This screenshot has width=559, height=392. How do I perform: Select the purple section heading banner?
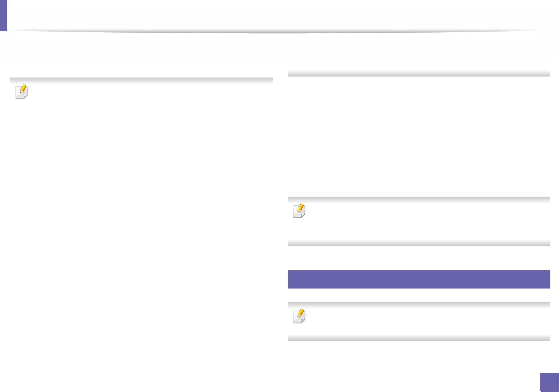pos(419,279)
